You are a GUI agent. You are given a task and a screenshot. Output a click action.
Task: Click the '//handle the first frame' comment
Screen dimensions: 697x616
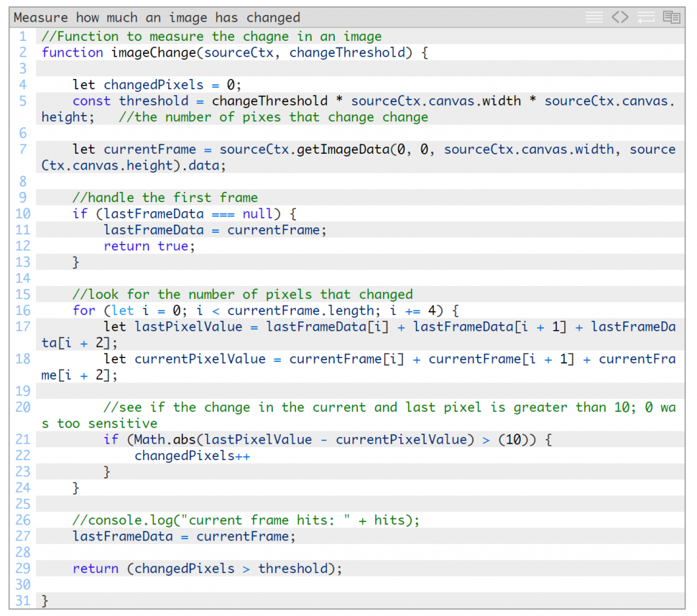[165, 197]
